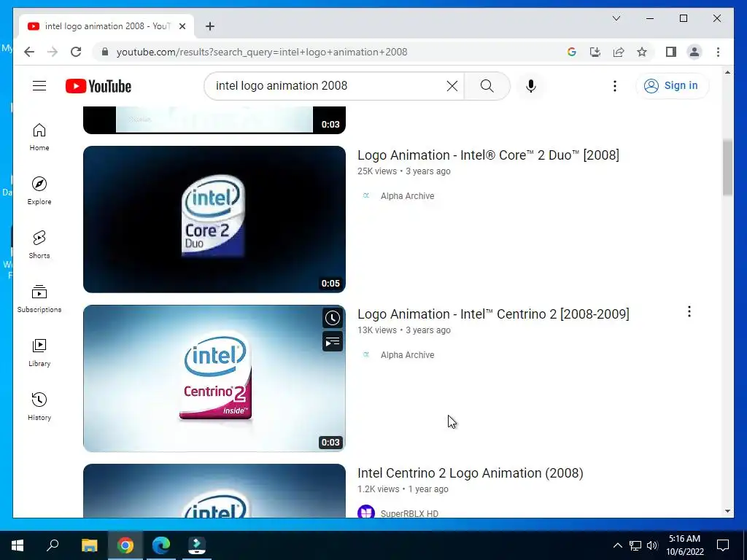Open Chrome three-dot menu
The height and width of the screenshot is (560, 747).
tap(718, 52)
